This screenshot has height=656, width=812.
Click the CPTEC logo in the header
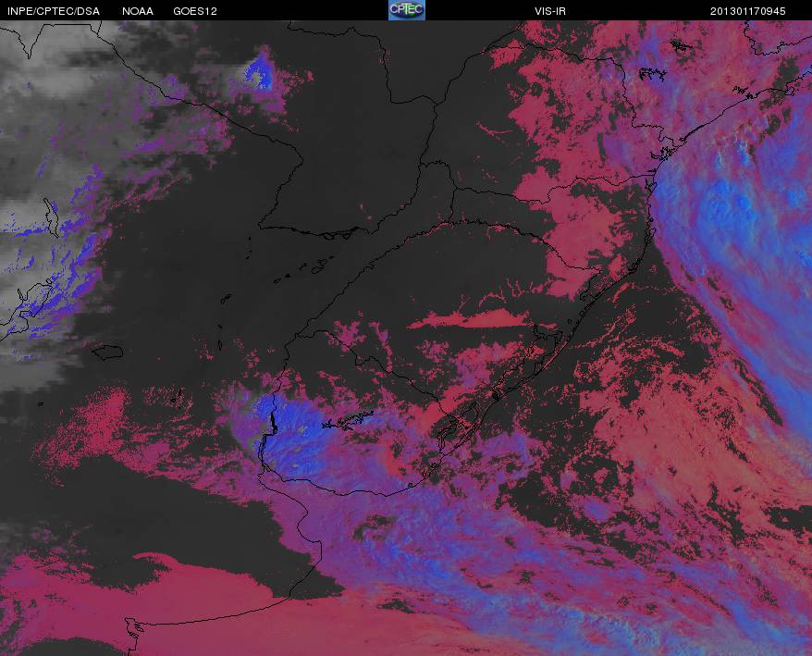tap(407, 10)
